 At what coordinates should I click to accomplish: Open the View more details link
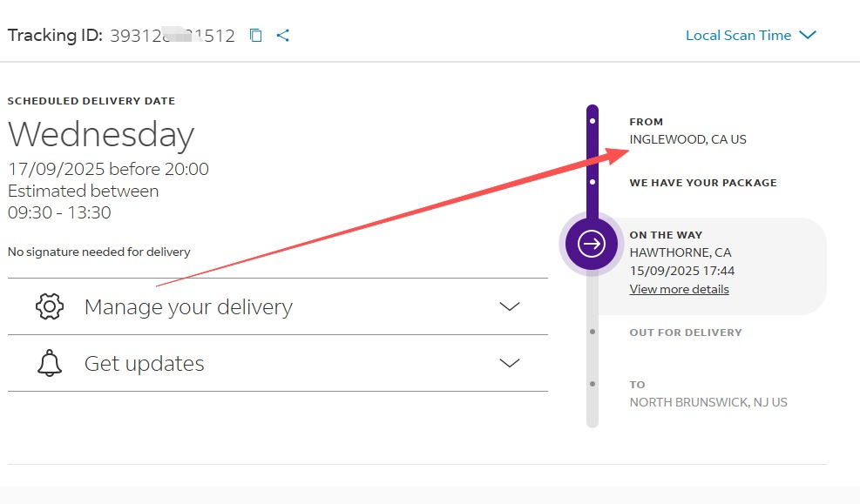coord(679,289)
